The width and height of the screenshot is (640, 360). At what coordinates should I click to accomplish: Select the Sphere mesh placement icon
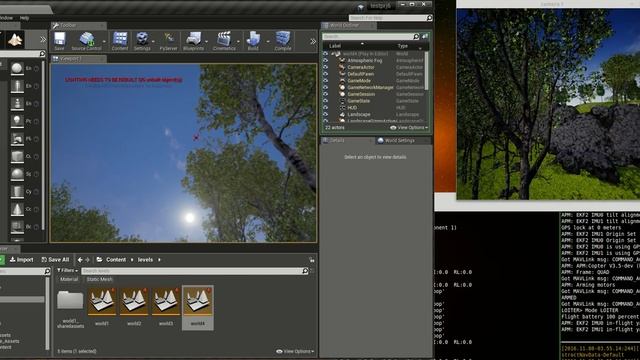point(17,174)
